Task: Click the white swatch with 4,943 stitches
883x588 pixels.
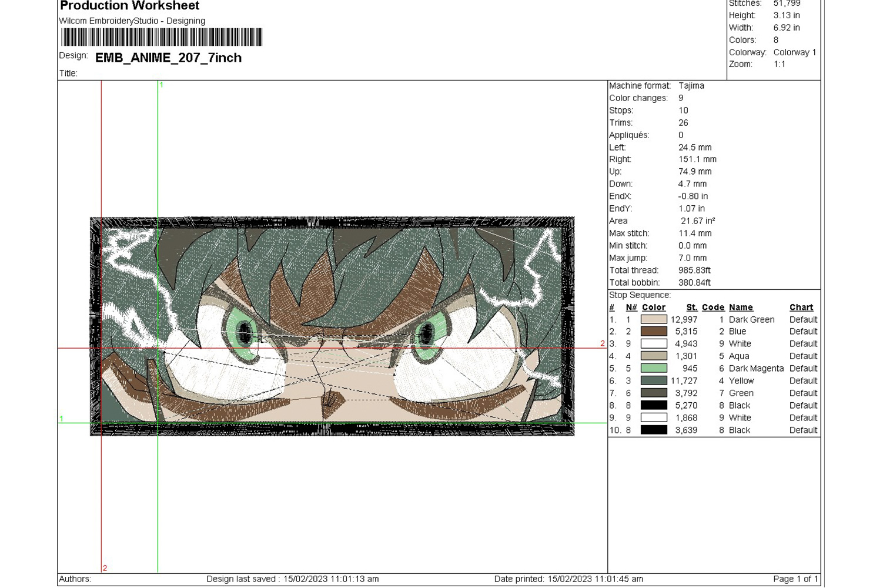Action: click(x=653, y=344)
